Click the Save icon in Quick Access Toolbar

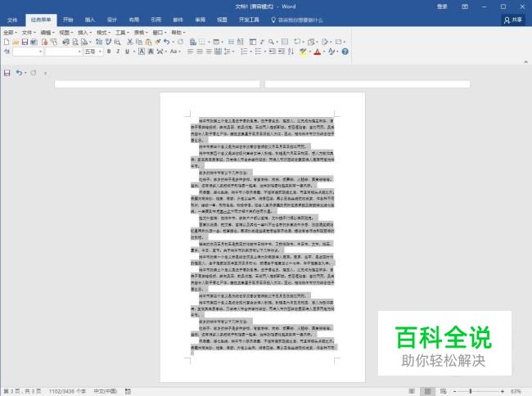[x=7, y=73]
